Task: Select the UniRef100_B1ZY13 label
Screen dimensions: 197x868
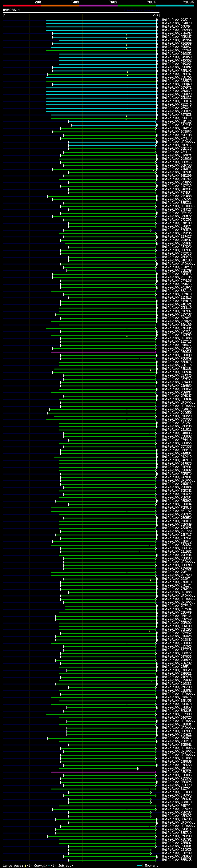Action: [x=177, y=342]
